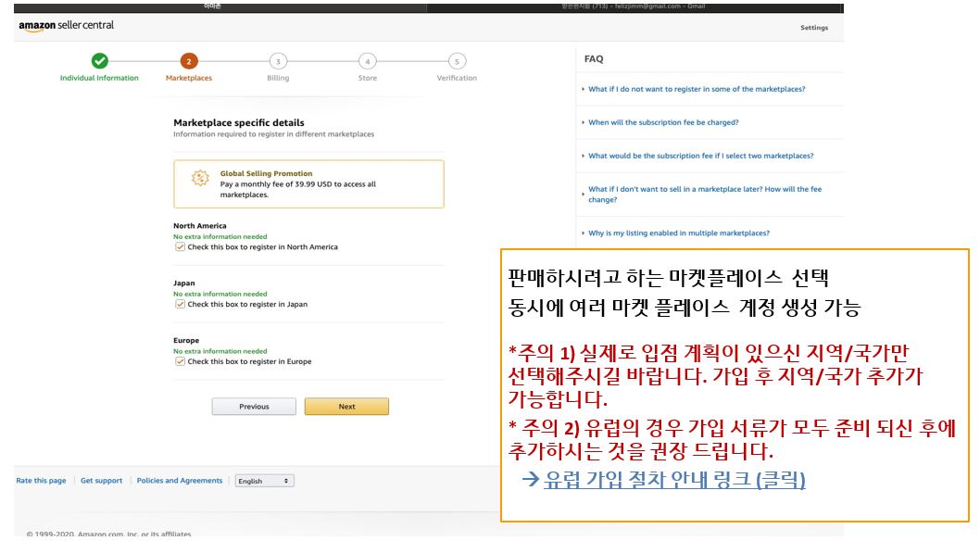Click the Amazon Seller Central logo
This screenshot has width=980, height=541.
coord(67,26)
